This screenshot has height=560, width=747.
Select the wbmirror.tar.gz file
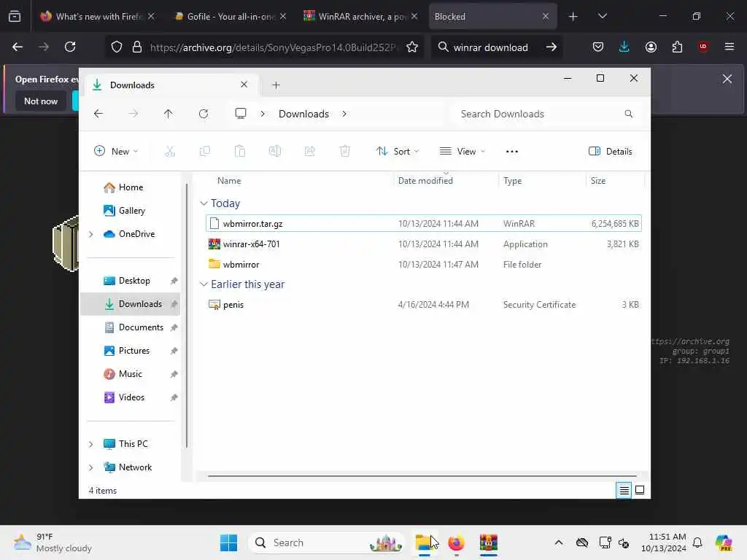pos(424,223)
